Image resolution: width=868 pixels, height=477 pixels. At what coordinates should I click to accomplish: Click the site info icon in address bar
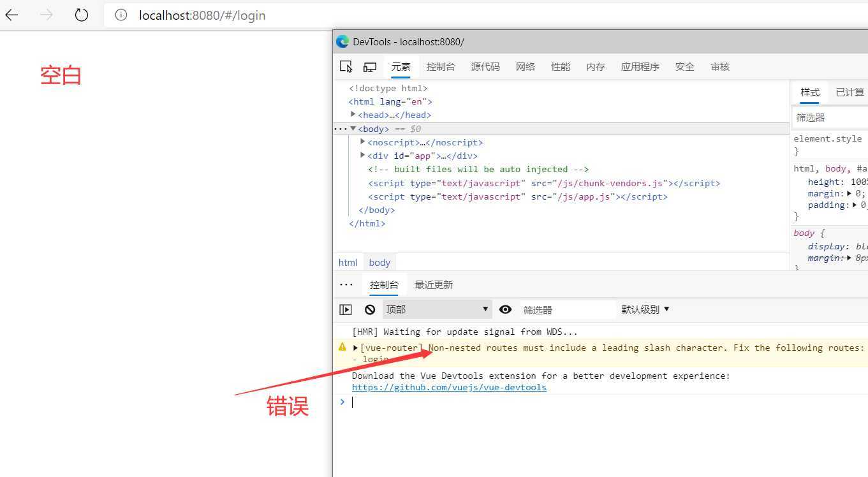pyautogui.click(x=121, y=15)
